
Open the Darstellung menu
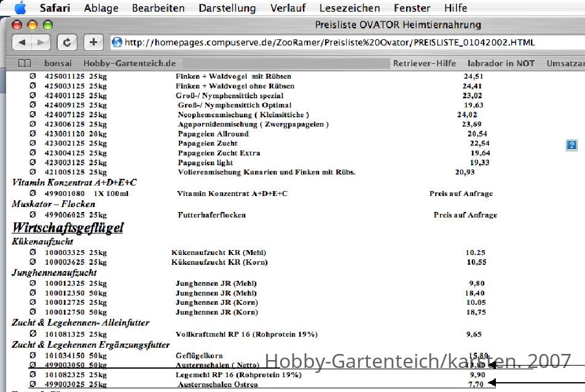pyautogui.click(x=227, y=8)
